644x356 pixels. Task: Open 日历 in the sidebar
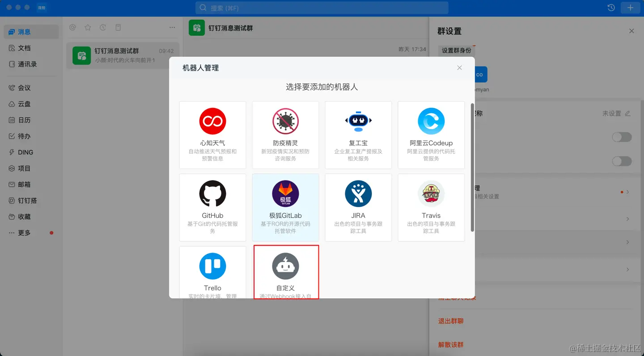coord(31,120)
